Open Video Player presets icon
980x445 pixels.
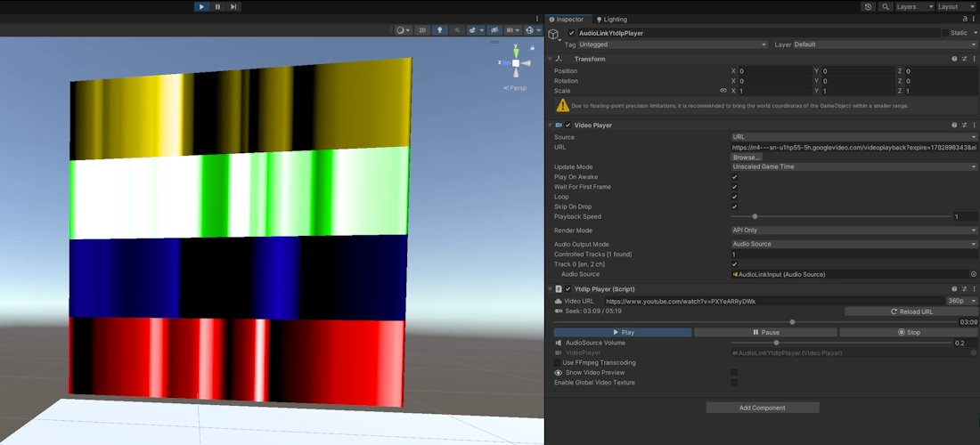(x=965, y=125)
